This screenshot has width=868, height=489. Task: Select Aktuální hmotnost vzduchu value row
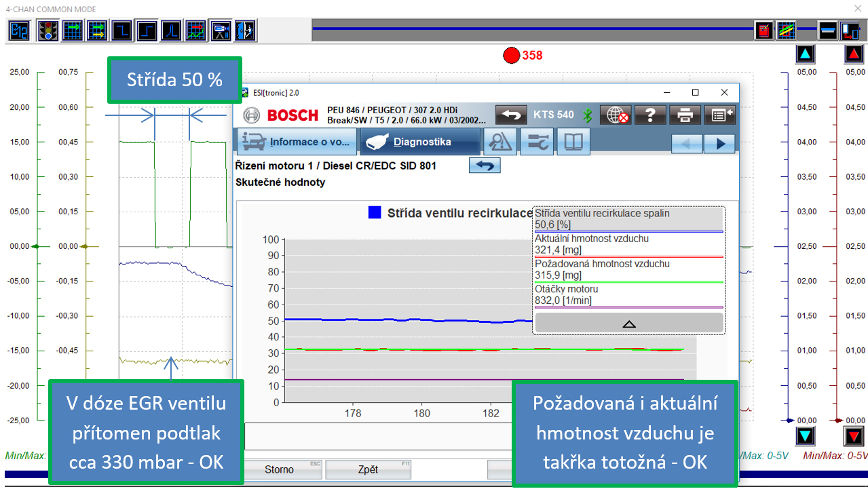pyautogui.click(x=629, y=246)
